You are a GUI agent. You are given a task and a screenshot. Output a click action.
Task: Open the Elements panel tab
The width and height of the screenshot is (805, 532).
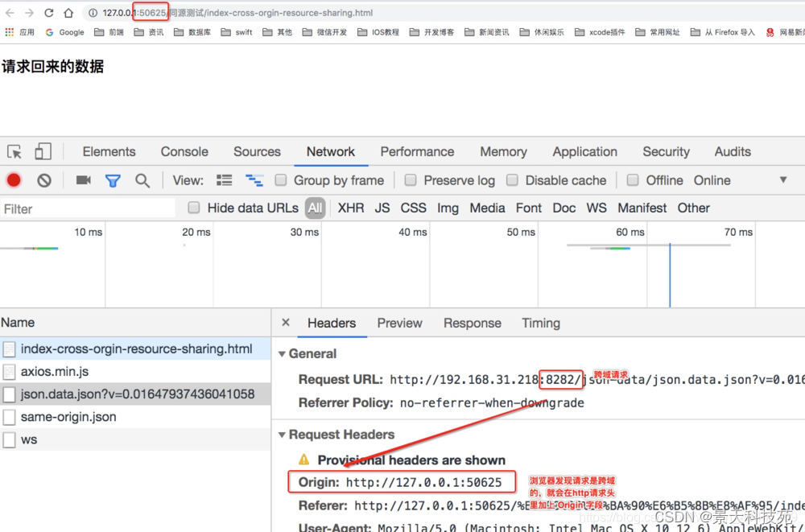point(109,151)
